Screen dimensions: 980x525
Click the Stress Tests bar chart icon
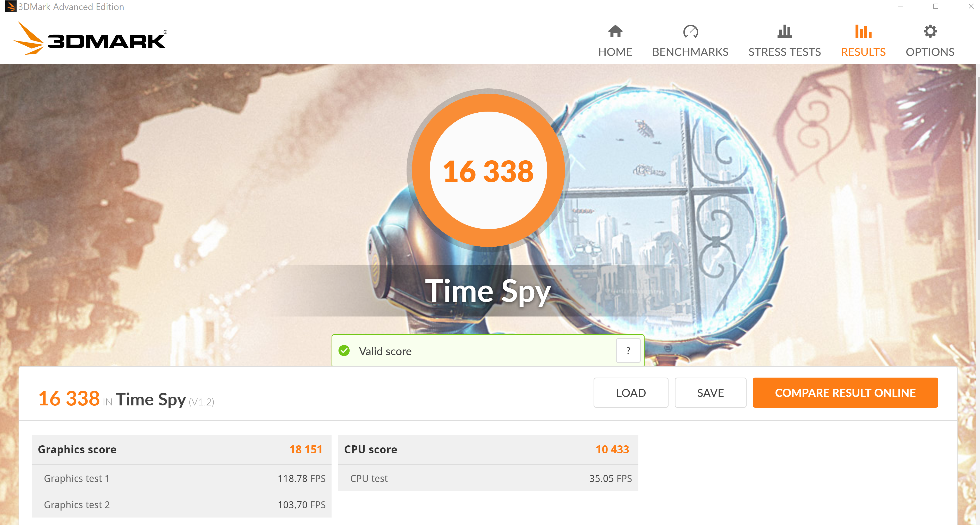click(x=784, y=31)
